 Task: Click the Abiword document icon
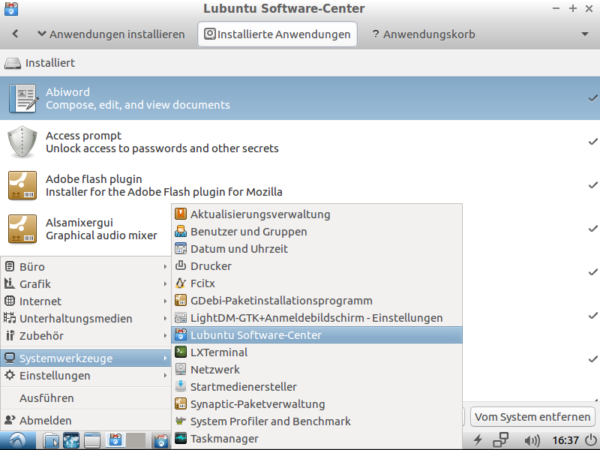23,98
